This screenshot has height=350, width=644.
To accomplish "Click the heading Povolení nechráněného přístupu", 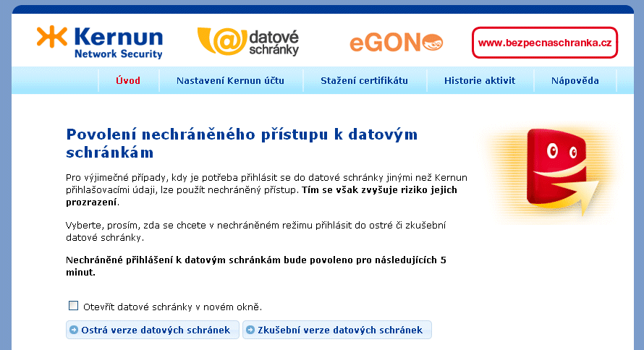I will click(x=241, y=143).
